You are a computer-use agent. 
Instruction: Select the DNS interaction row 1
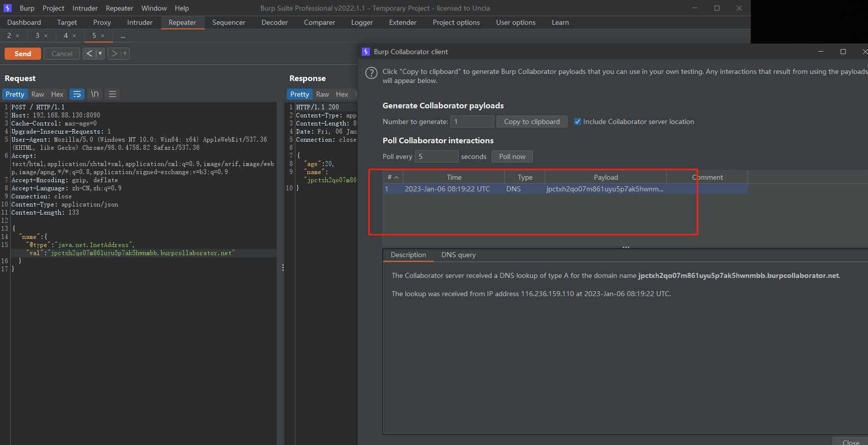[565, 189]
